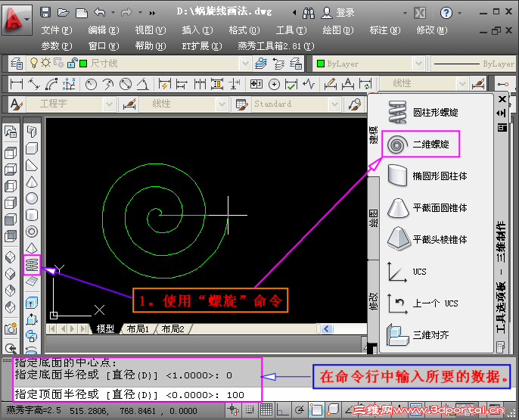Click 椭圆形圆柱体 palette tool
Image resolution: width=519 pixels, height=420 pixels.
(427, 176)
